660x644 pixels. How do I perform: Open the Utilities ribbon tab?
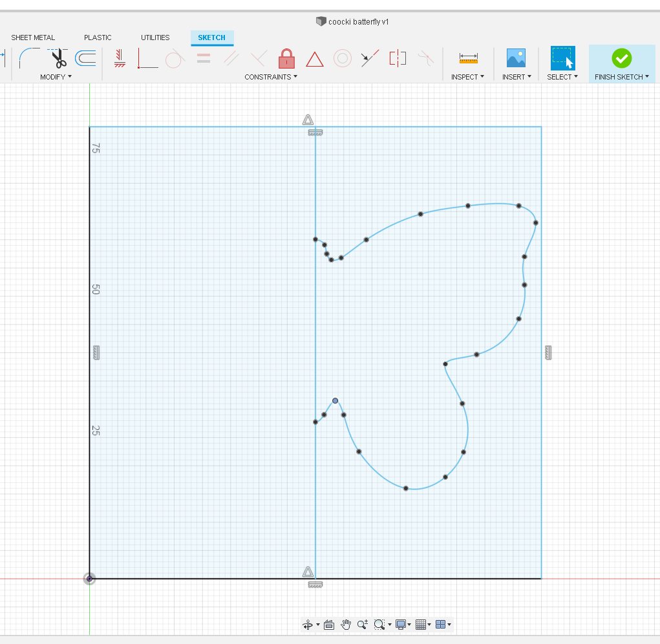pos(154,38)
